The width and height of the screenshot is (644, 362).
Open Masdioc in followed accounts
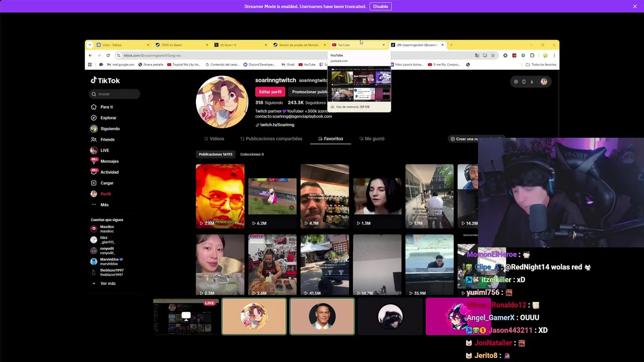tap(103, 229)
